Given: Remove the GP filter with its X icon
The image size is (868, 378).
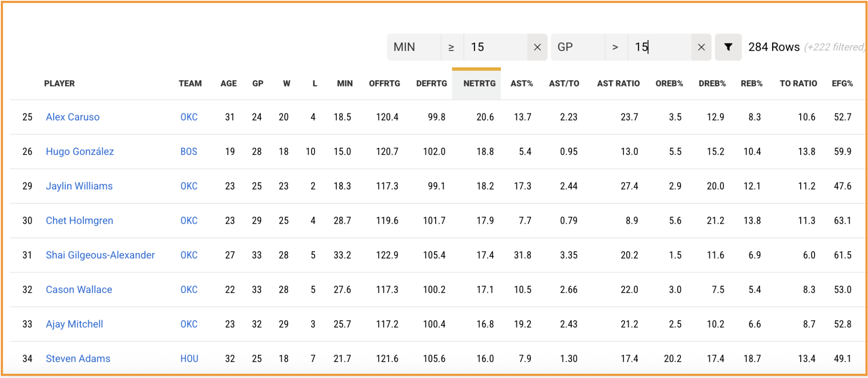Looking at the screenshot, I should tap(701, 47).
